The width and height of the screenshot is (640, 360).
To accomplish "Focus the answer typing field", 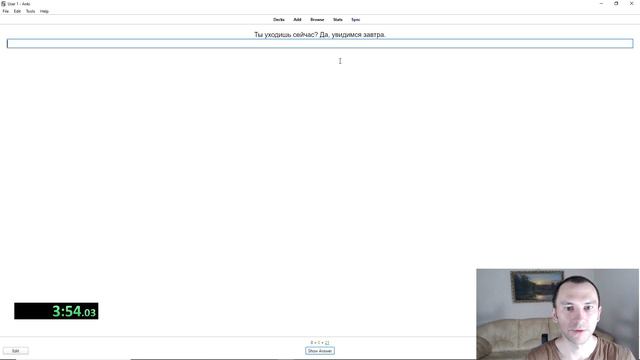I will [x=320, y=43].
